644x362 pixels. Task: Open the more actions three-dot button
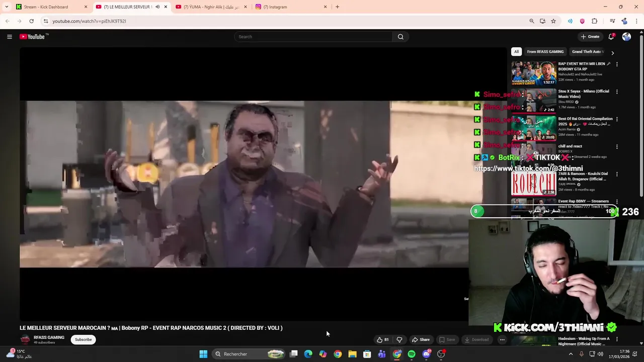pyautogui.click(x=502, y=340)
